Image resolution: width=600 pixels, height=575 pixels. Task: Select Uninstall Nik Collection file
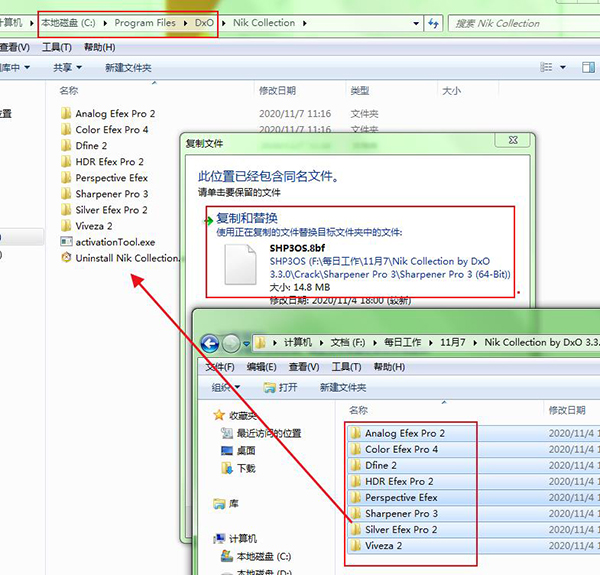coord(120,258)
